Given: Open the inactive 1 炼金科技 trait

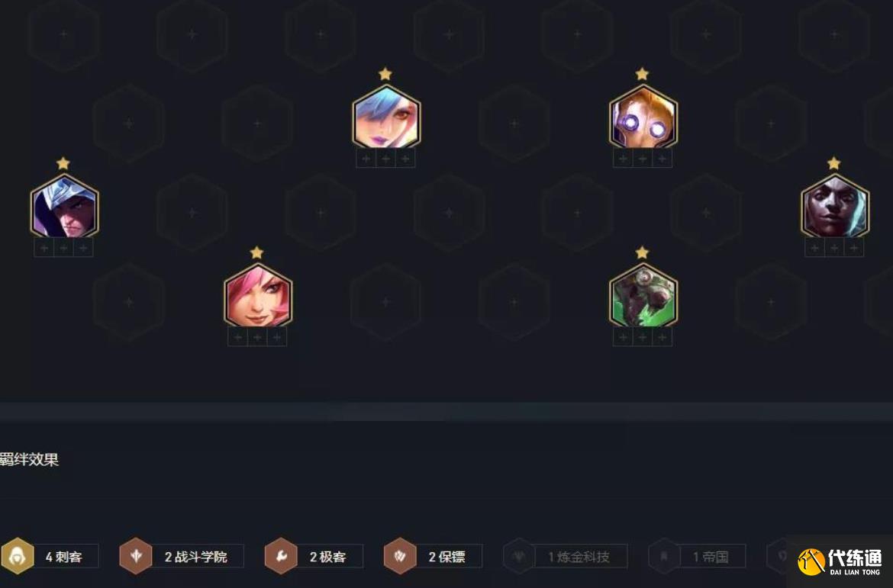Looking at the screenshot, I should 566,556.
